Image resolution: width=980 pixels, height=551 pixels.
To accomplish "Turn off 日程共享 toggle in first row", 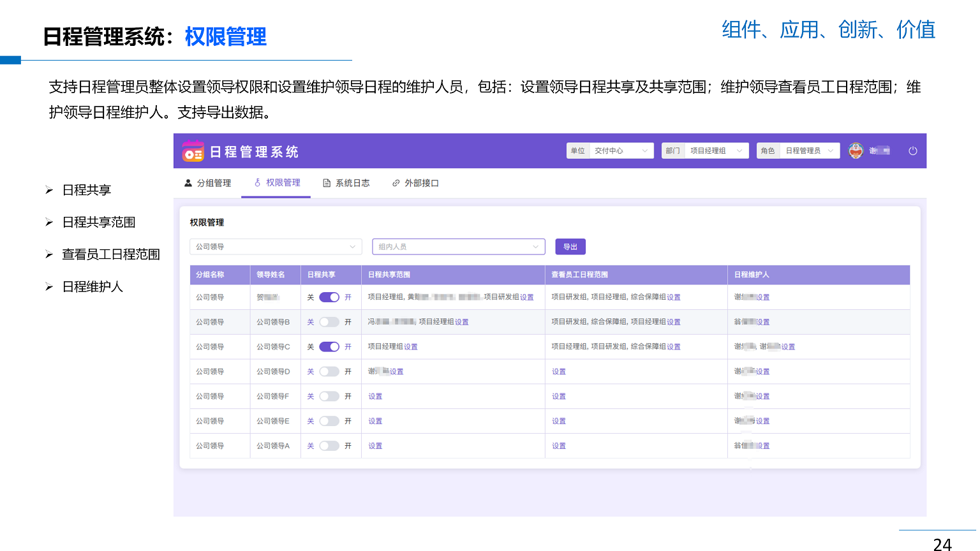I will click(x=329, y=297).
